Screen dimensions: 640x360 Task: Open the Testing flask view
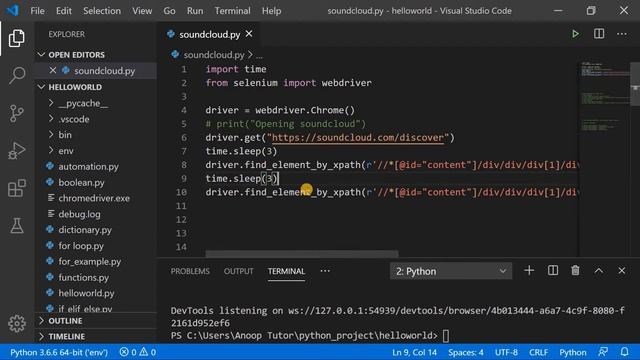tap(16, 226)
